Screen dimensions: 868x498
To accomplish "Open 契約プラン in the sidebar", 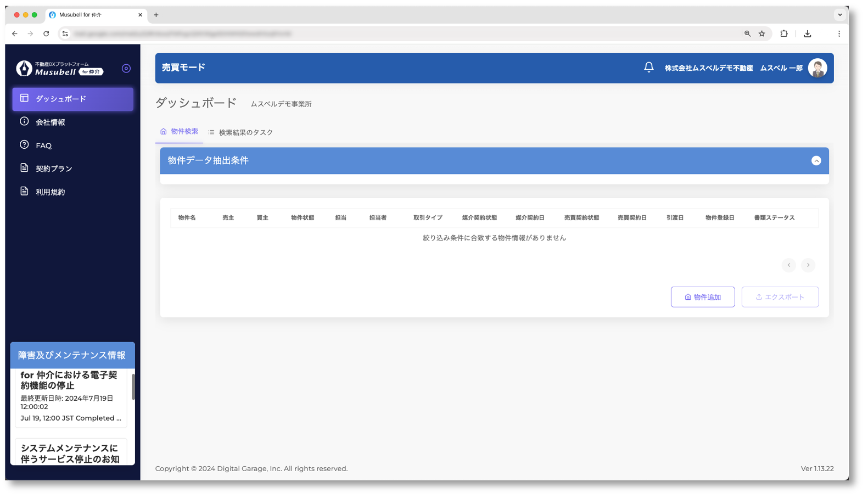I will (54, 169).
